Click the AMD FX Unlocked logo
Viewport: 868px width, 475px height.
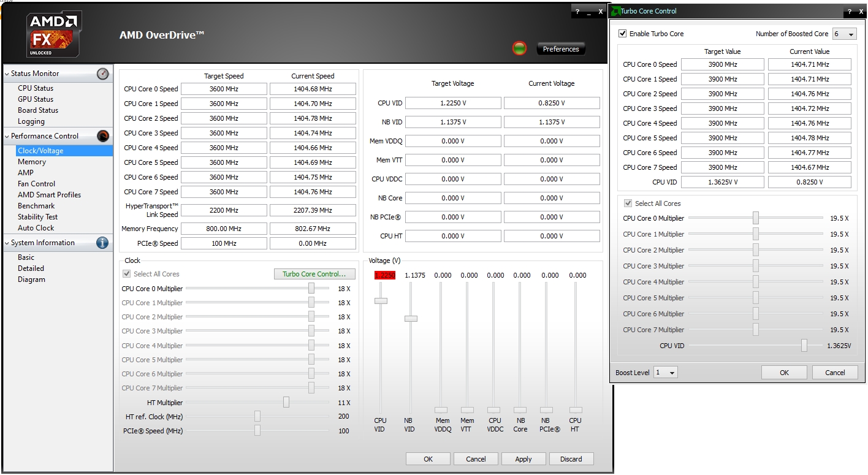click(55, 34)
